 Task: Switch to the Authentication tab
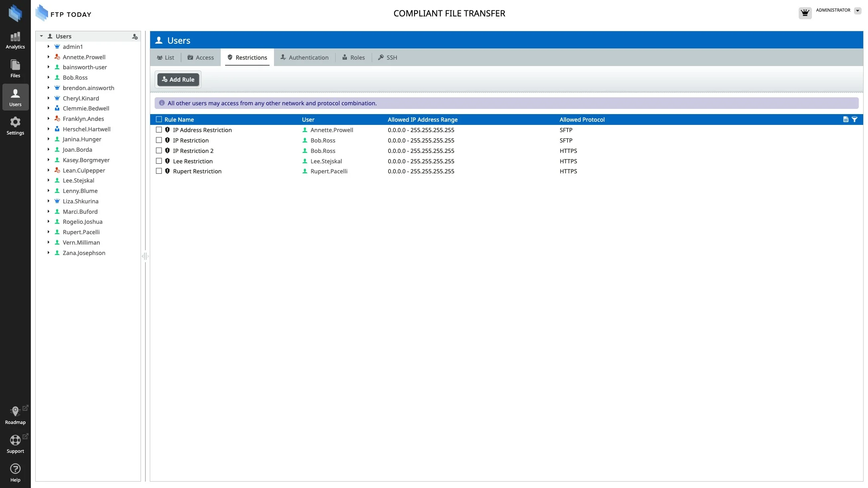click(304, 58)
